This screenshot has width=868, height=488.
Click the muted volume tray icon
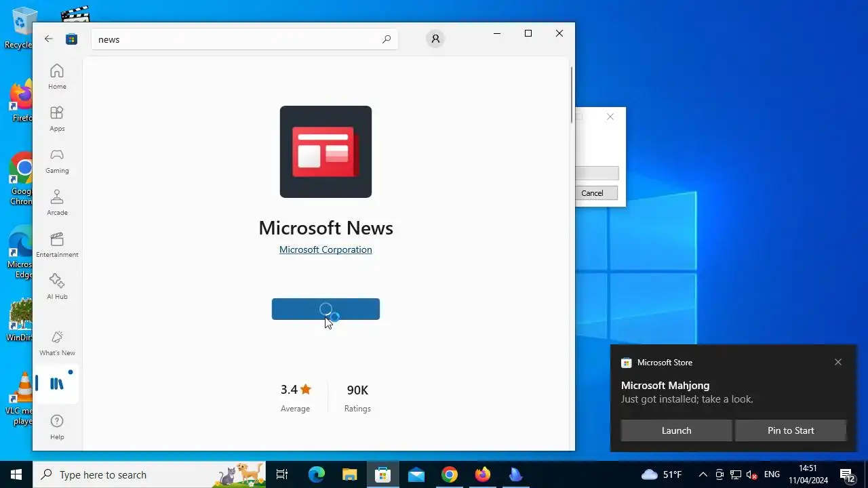[752, 474]
